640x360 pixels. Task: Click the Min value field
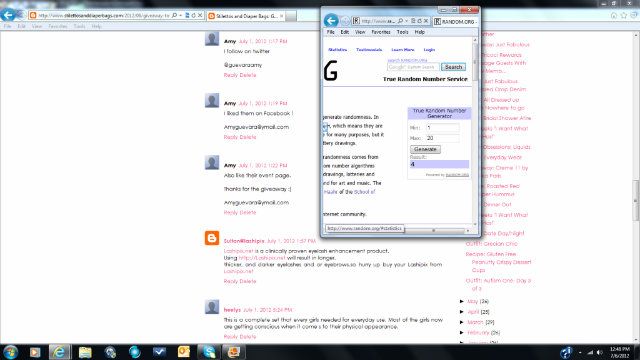pyautogui.click(x=442, y=128)
